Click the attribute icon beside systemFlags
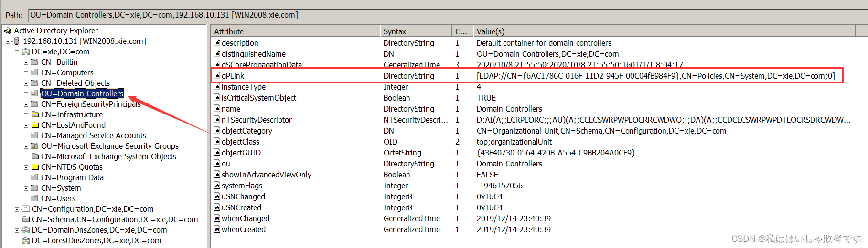 [x=217, y=186]
